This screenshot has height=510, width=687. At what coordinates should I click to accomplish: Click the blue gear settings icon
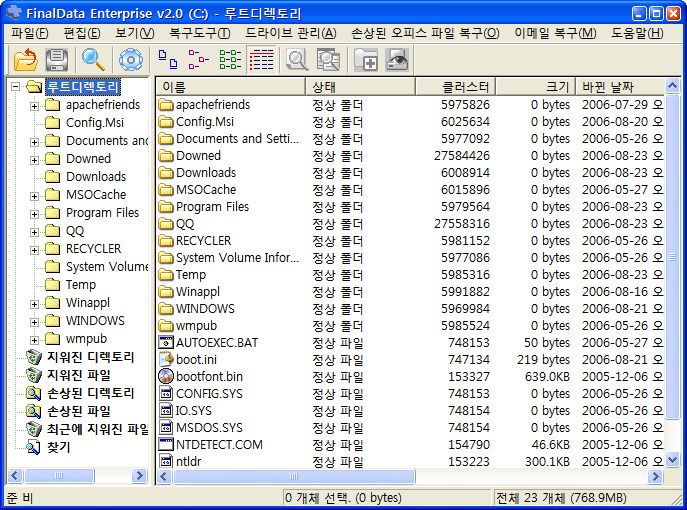(131, 60)
